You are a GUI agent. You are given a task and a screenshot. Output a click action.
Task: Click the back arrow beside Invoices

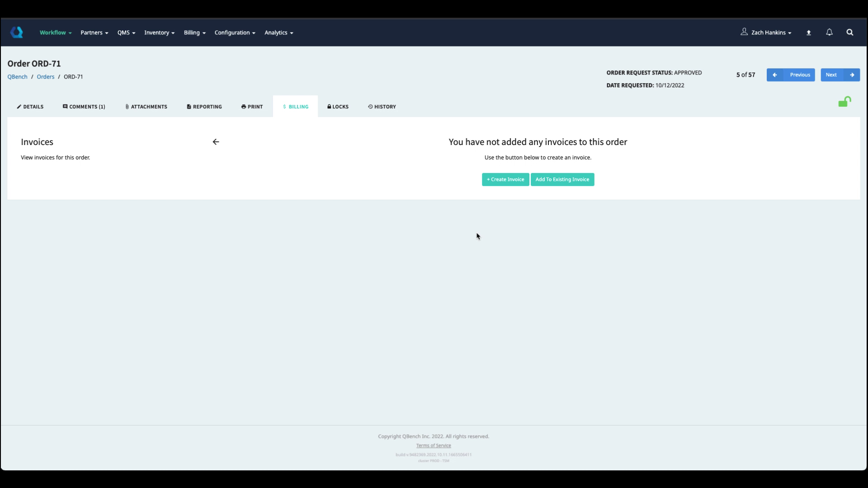point(216,142)
